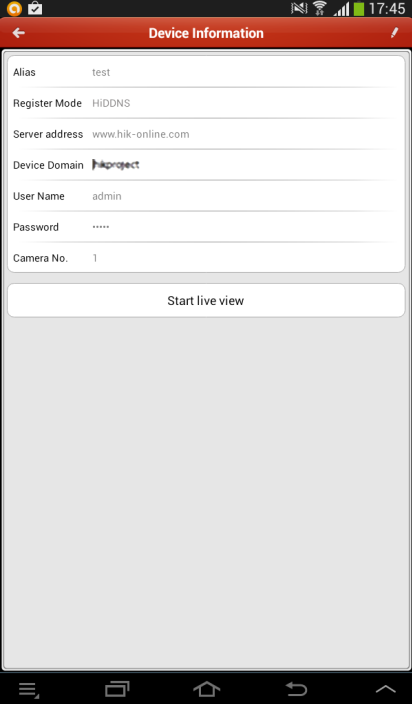
Task: Tap the home navigation icon
Action: 207,689
